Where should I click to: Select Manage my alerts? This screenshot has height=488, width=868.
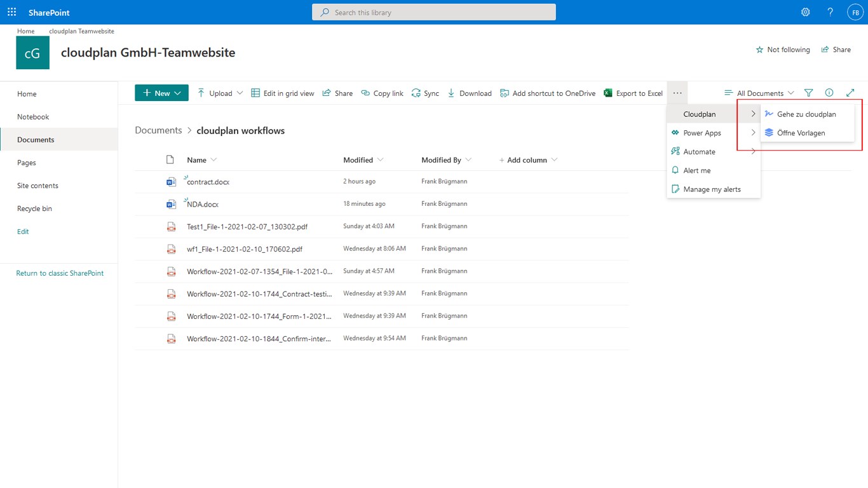point(714,189)
